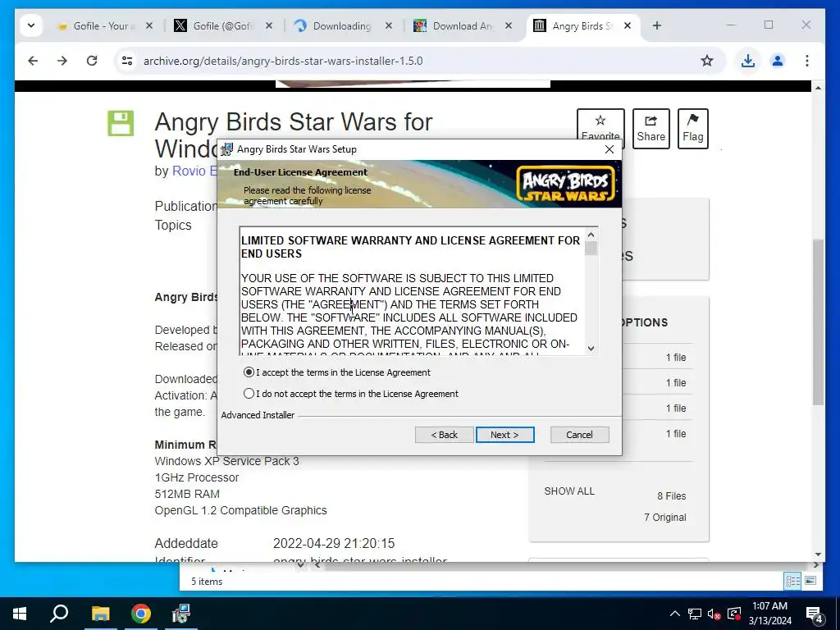Click the license agreement scrollbar thumb
The height and width of the screenshot is (630, 840).
click(x=591, y=249)
